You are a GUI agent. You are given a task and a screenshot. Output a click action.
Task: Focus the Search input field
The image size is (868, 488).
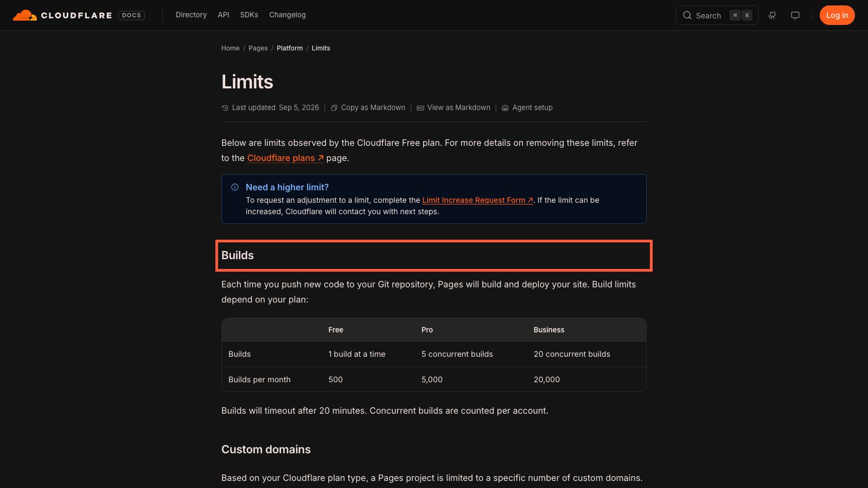[x=717, y=15]
